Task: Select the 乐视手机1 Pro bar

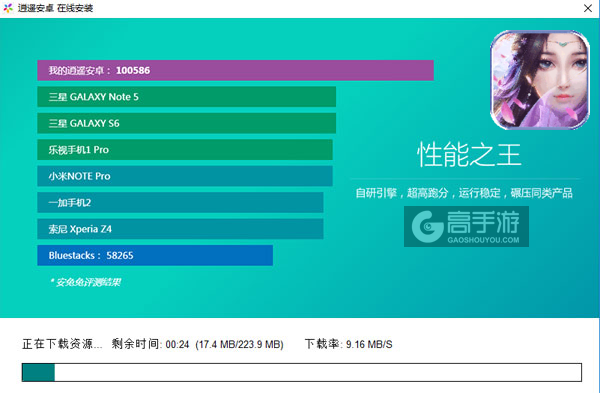Action: point(185,150)
